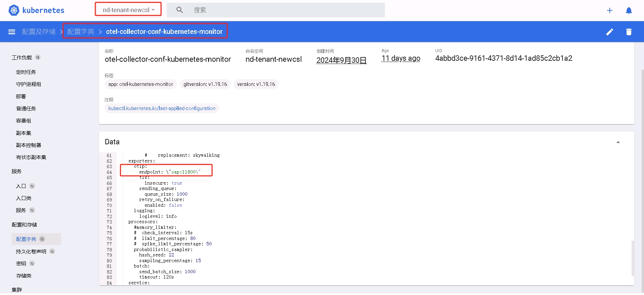Click the version: v1.19.16 label chip
The height and width of the screenshot is (295, 644).
[x=256, y=84]
